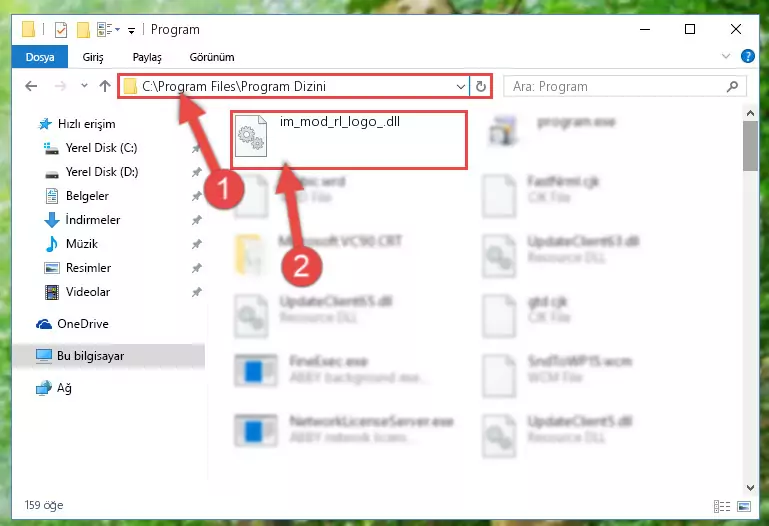Click the scroll up arrow of file list
The height and width of the screenshot is (526, 769).
click(x=750, y=113)
